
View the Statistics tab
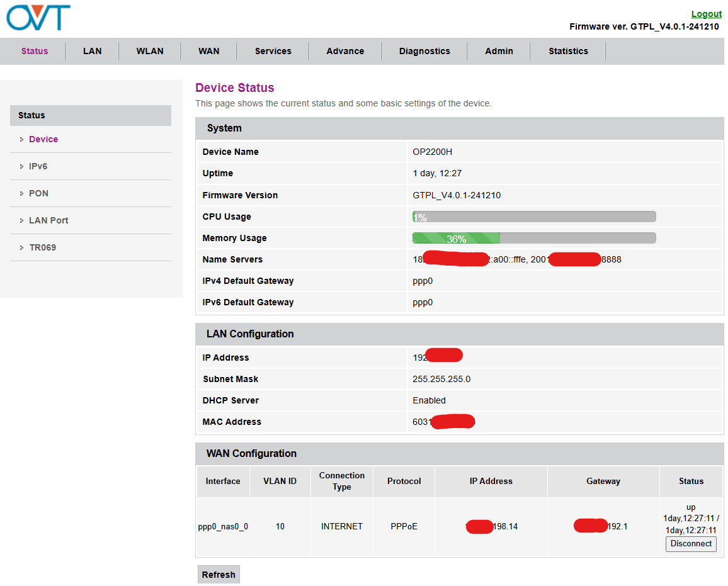tap(568, 51)
